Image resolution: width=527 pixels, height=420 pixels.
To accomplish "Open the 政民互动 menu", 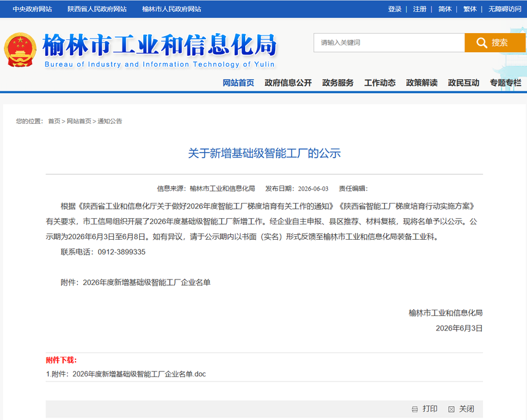I will pos(463,83).
